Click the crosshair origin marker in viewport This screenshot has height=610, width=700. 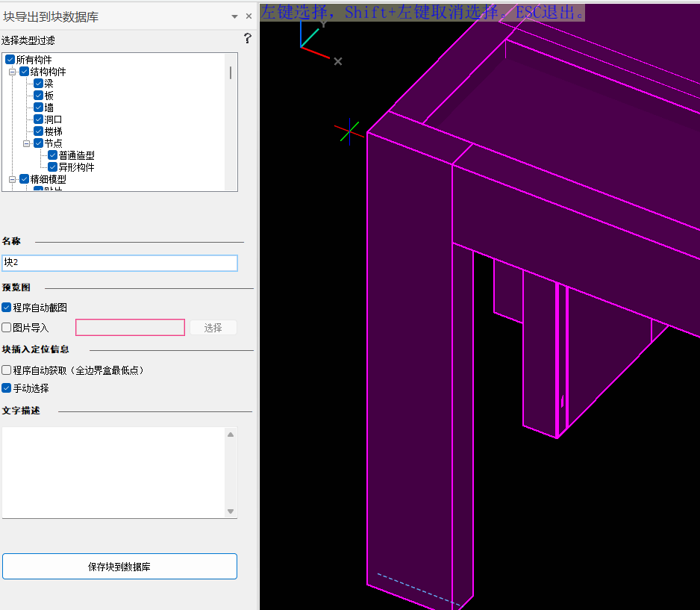(349, 133)
